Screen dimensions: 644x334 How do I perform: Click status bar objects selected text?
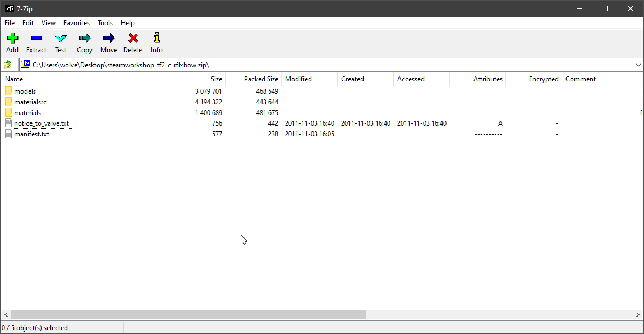(x=35, y=327)
